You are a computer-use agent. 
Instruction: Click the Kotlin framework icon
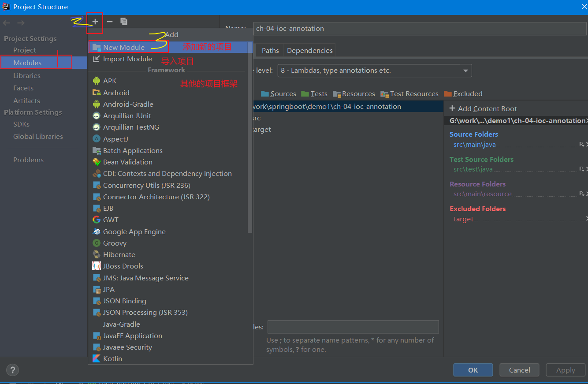pos(97,358)
